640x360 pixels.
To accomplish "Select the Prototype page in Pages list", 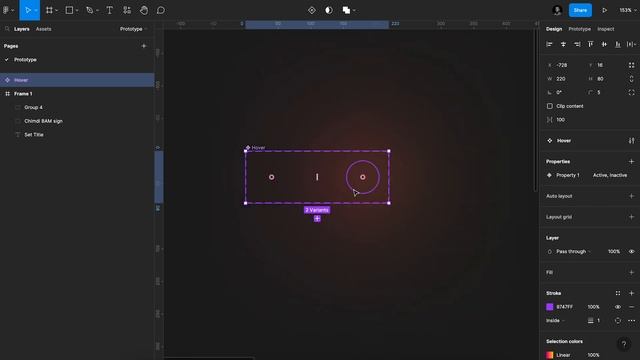I will click(x=25, y=60).
